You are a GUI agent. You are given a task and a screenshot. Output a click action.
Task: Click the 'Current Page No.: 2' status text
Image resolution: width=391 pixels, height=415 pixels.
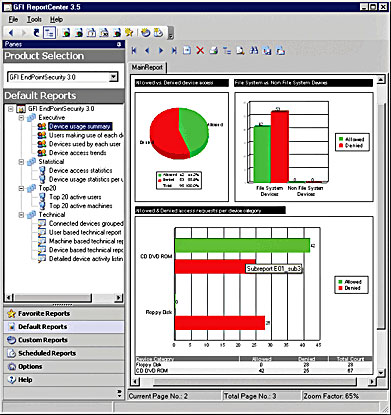[158, 396]
